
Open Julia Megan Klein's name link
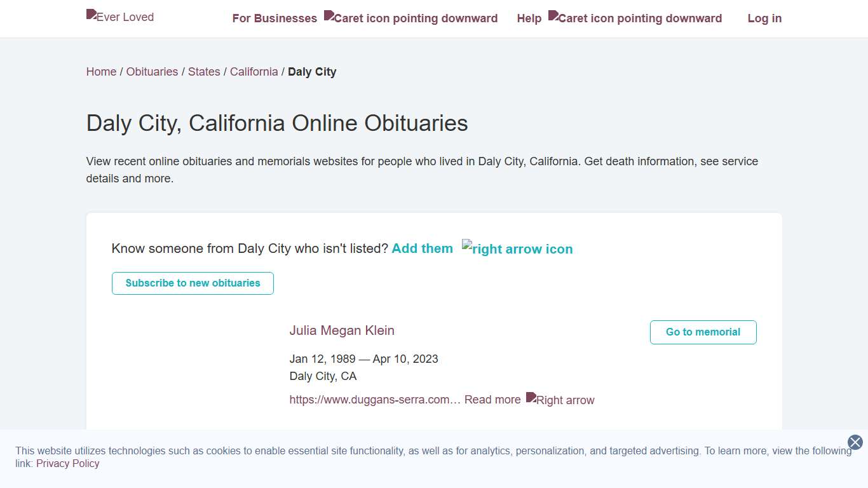pos(342,330)
